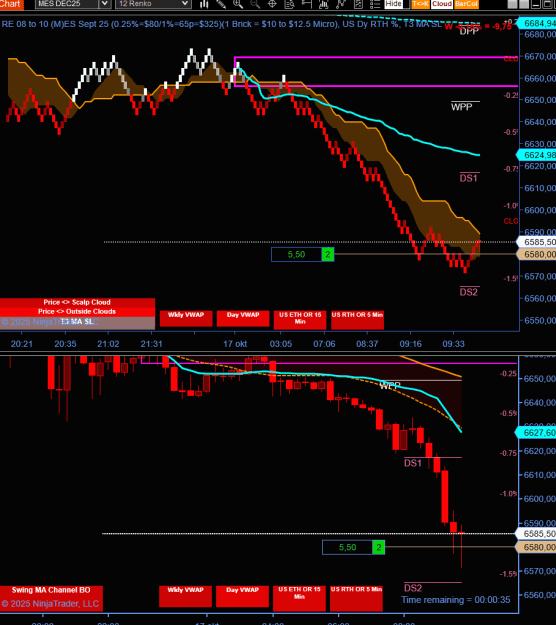Minimize the chart window

536,4
